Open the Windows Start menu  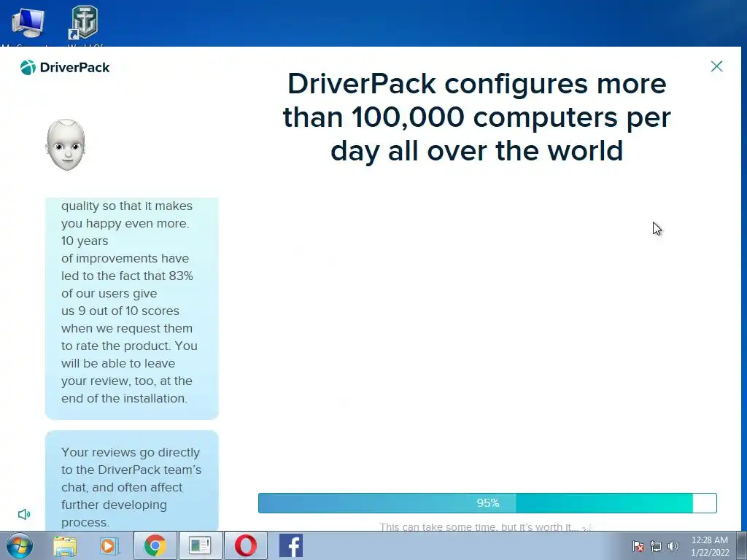[20, 545]
